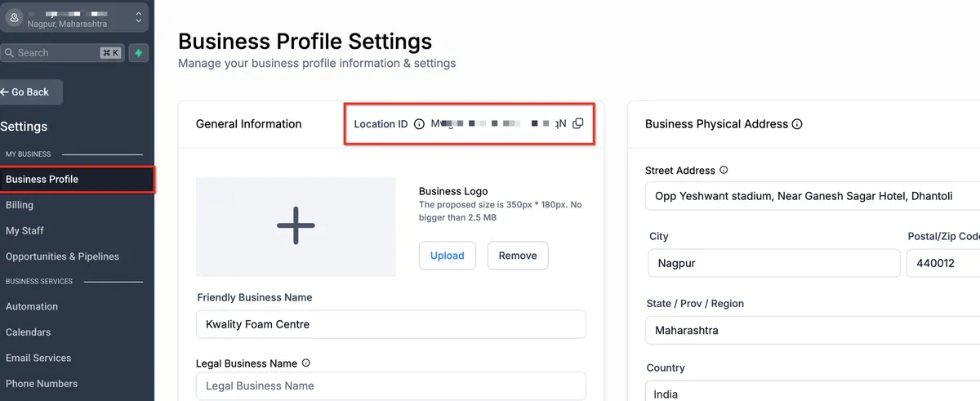The height and width of the screenshot is (401, 980).
Task: Click the info icon next to Legal Business Name
Action: [x=305, y=363]
